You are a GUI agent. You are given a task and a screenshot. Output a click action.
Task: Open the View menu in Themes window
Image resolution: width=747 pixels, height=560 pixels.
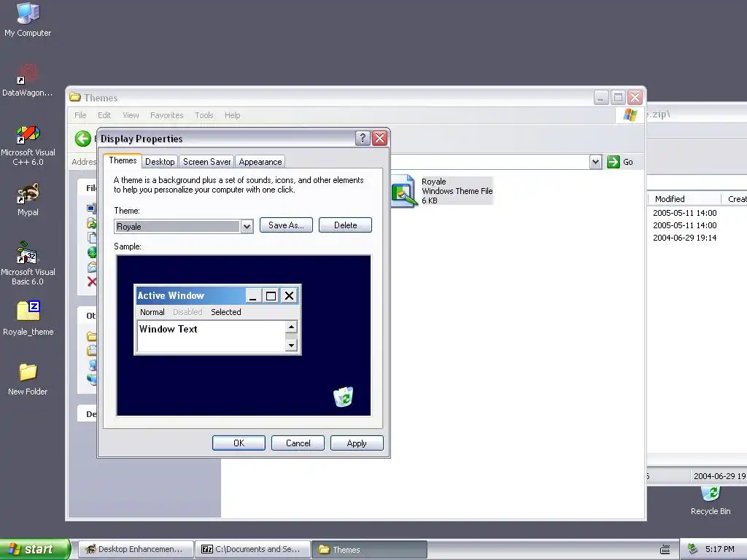tap(131, 115)
